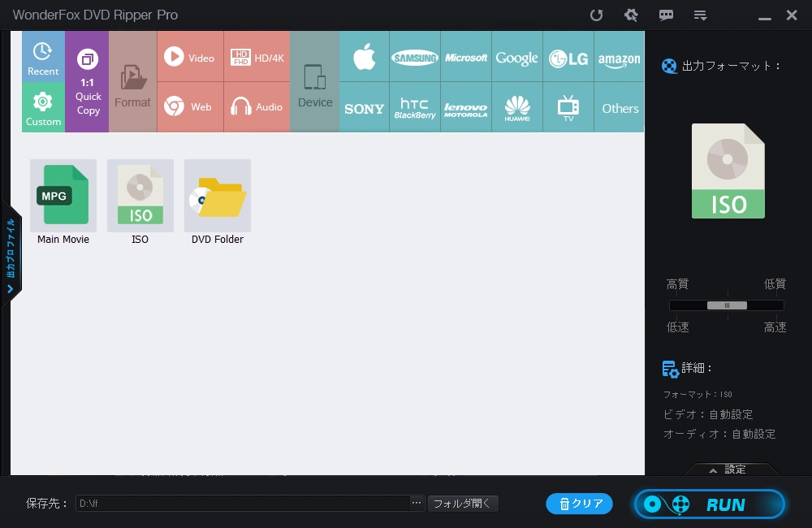
Task: Open the settings gear icon
Action: [631, 15]
